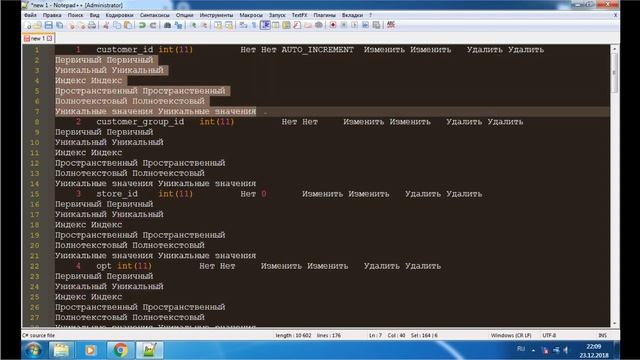Click the Save All toolbar icon
This screenshot has width=640, height=360.
[60, 25]
